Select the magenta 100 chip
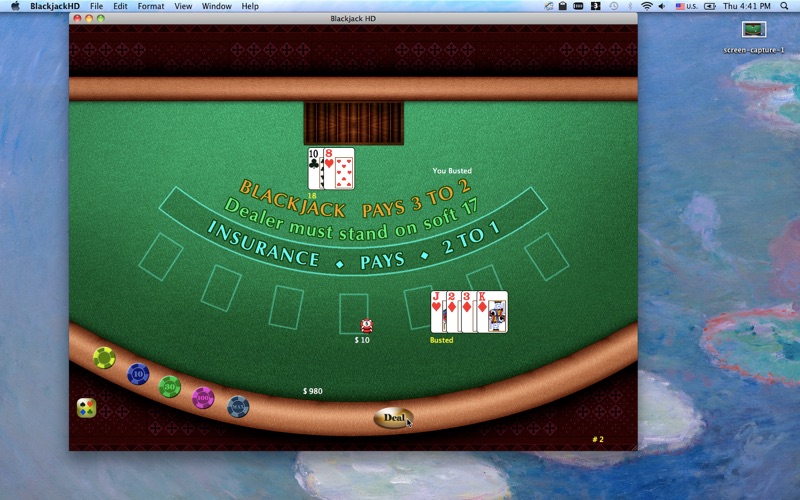 tap(203, 398)
